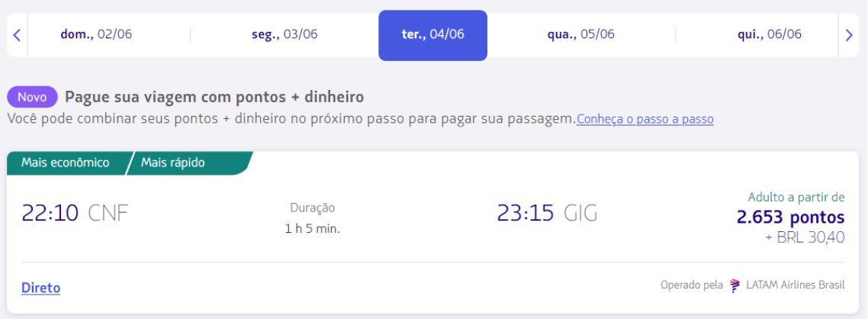Screen dimensions: 868x319
Task: Select the 2.653 pontos fare price
Action: pos(790,217)
